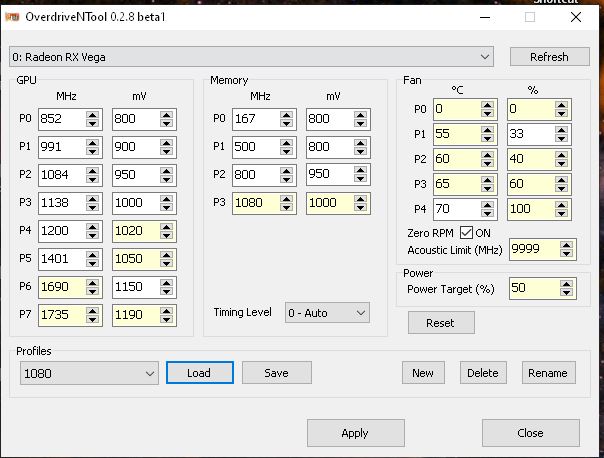Screen dimensions: 604x458
Task: Close the OverdriveNTool window with X
Action: click(x=576, y=17)
